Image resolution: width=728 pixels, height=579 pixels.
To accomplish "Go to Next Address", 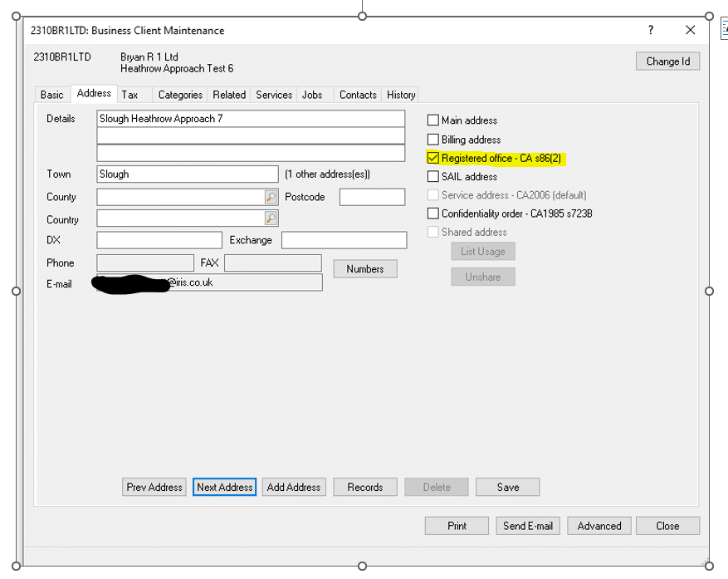I will click(225, 487).
